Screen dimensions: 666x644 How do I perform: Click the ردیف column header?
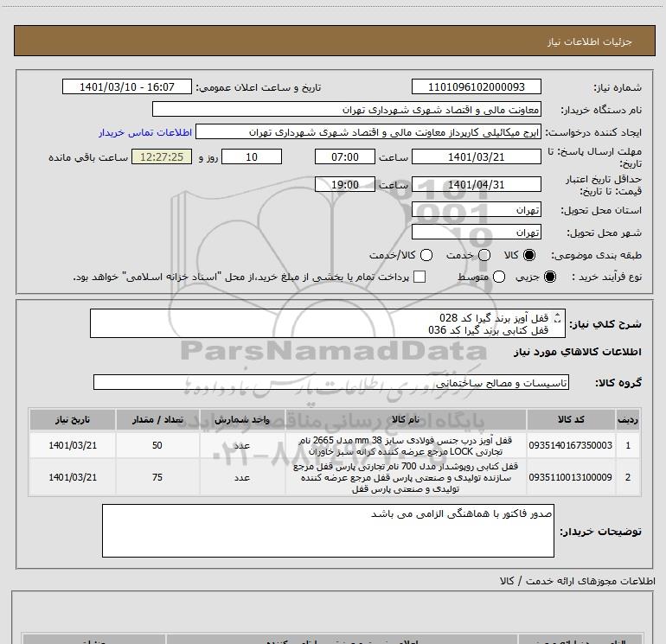(x=628, y=419)
